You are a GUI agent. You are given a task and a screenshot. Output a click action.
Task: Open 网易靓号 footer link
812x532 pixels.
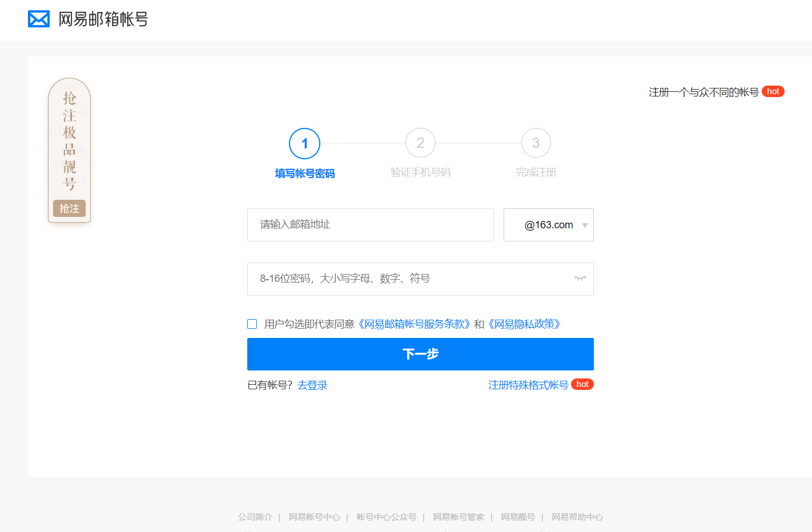pos(518,517)
